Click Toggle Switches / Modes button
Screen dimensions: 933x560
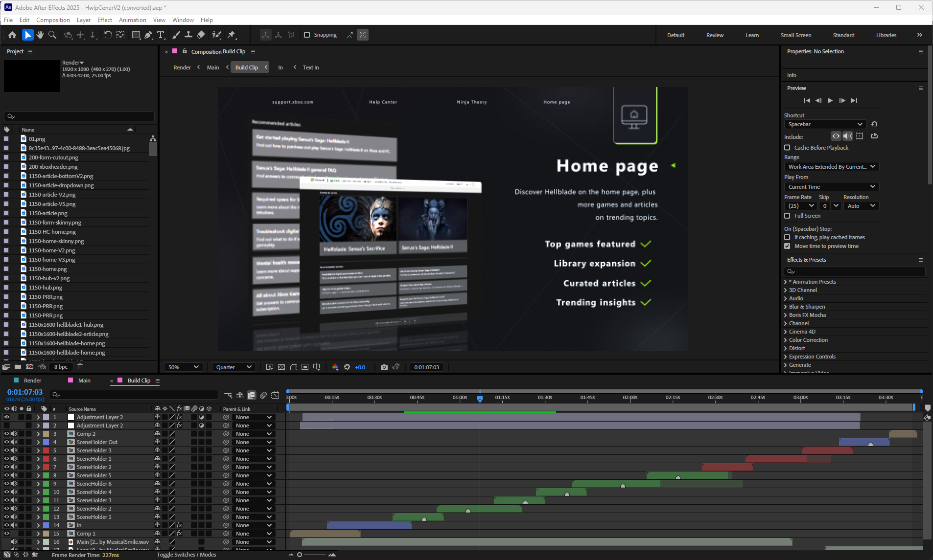pyautogui.click(x=187, y=555)
